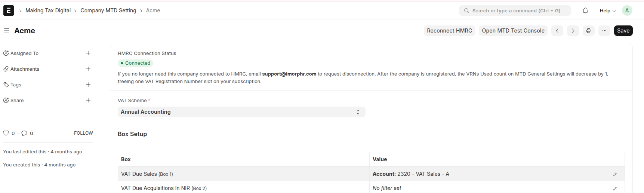644x193 pixels.
Task: Click the Acme breadcrumb item
Action: click(153, 10)
